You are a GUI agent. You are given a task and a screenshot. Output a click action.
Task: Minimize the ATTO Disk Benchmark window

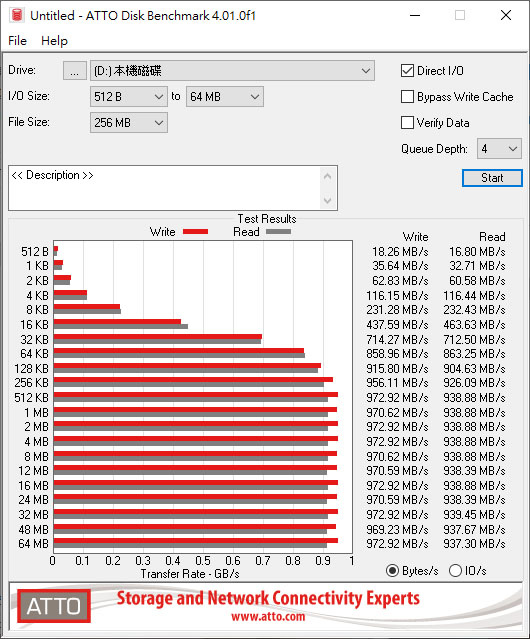[x=415, y=15]
